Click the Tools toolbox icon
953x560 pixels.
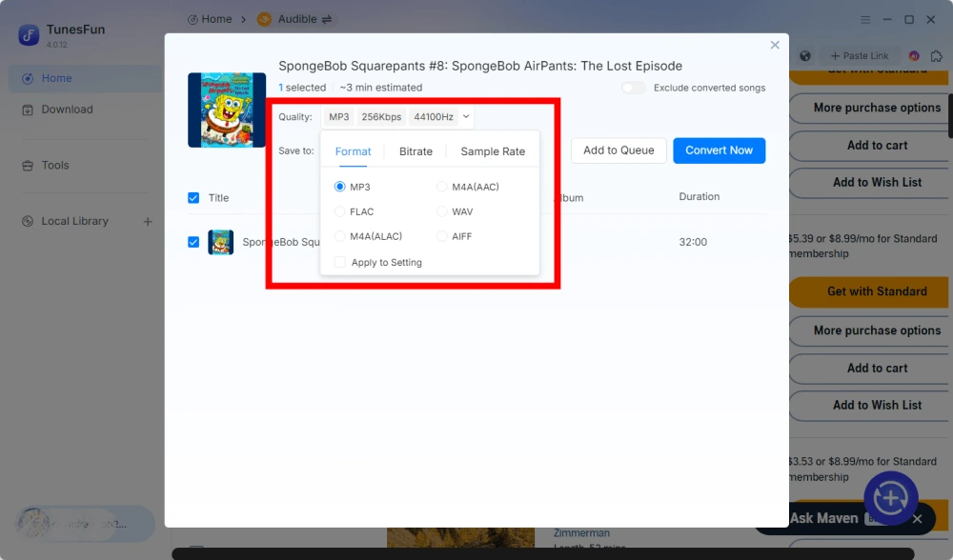[28, 165]
